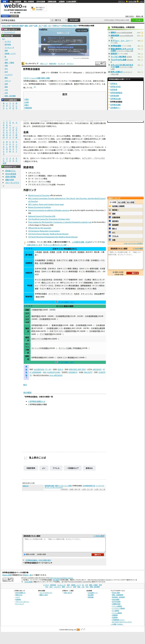This screenshot has height=644, width=145.
Task: Open the 日中中日辞典 top navigation tab
Action: point(41,1)
